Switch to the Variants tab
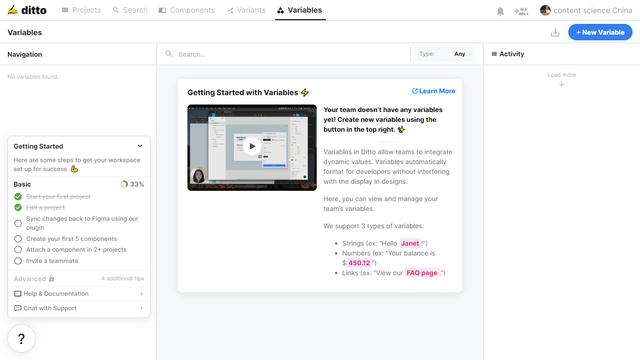 click(x=247, y=10)
